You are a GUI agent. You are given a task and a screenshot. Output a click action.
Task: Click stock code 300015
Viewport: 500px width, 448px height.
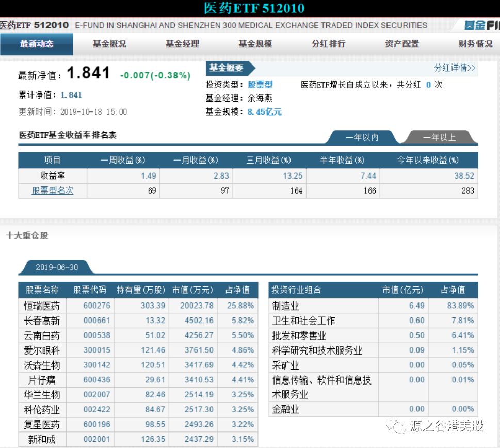coord(96,350)
